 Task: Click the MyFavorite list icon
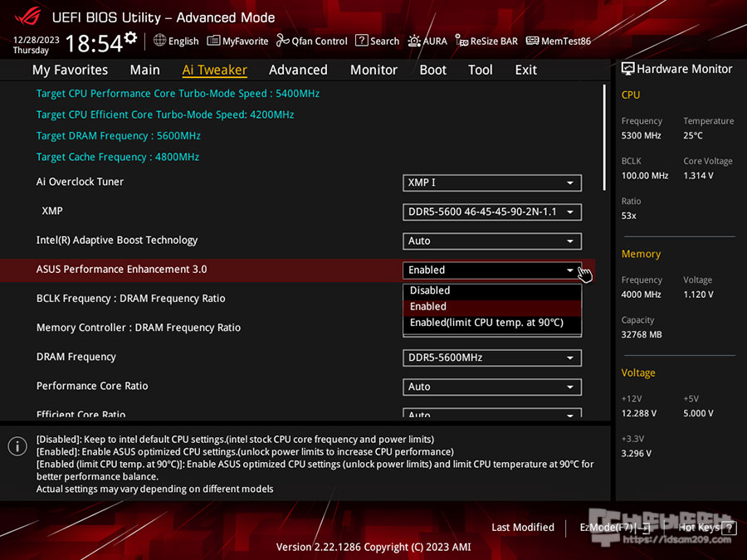[x=213, y=41]
